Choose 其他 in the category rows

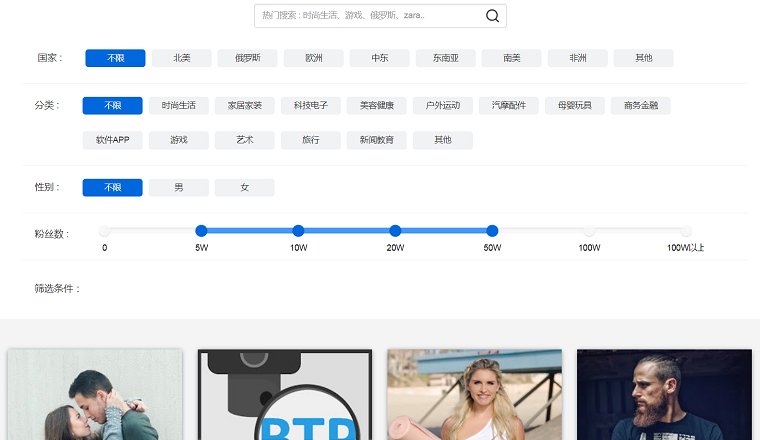(443, 140)
